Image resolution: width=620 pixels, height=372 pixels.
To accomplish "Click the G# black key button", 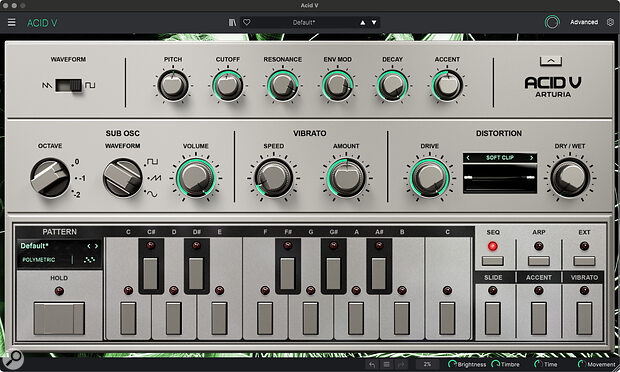I will [x=333, y=274].
